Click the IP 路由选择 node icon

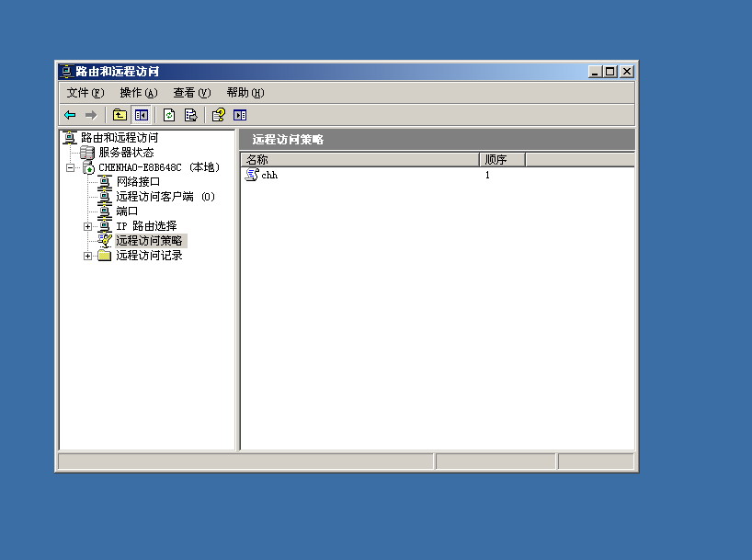click(105, 226)
